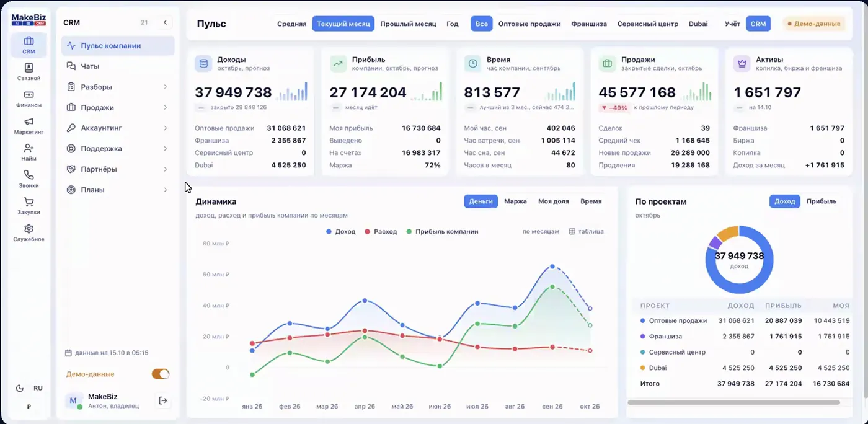Filter by Оптовые продажи in header
Image resolution: width=868 pixels, height=424 pixels.
[x=529, y=24]
